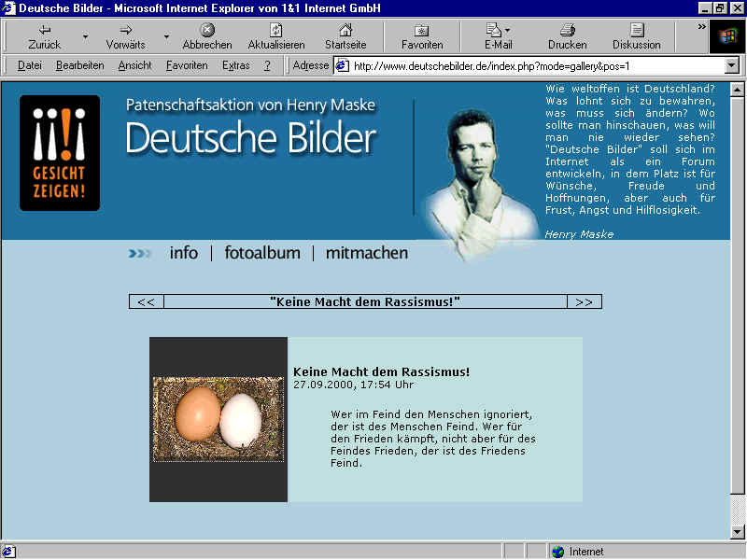This screenshot has height=560, width=747.
Task: Open the E-Mail toolbar button
Action: 499,37
